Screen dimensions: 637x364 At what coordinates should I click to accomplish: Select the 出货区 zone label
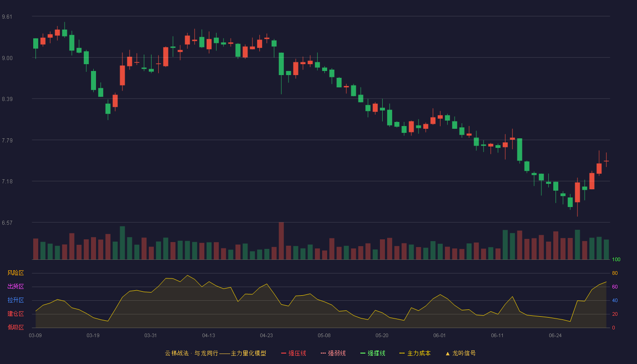15,287
